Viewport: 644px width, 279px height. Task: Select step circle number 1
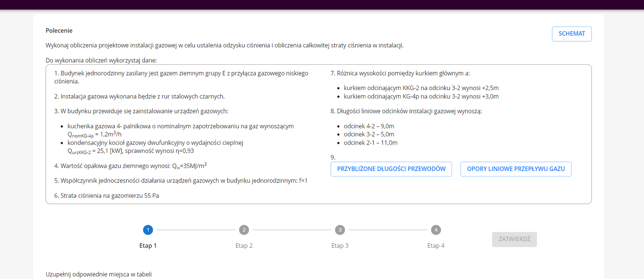(148, 230)
